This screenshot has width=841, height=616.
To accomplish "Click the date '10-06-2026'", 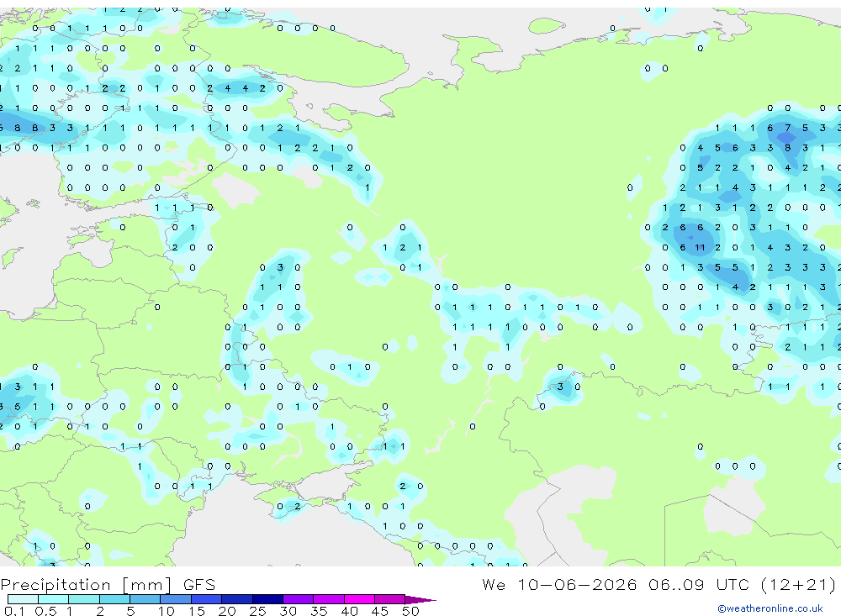I will pyautogui.click(x=577, y=585).
